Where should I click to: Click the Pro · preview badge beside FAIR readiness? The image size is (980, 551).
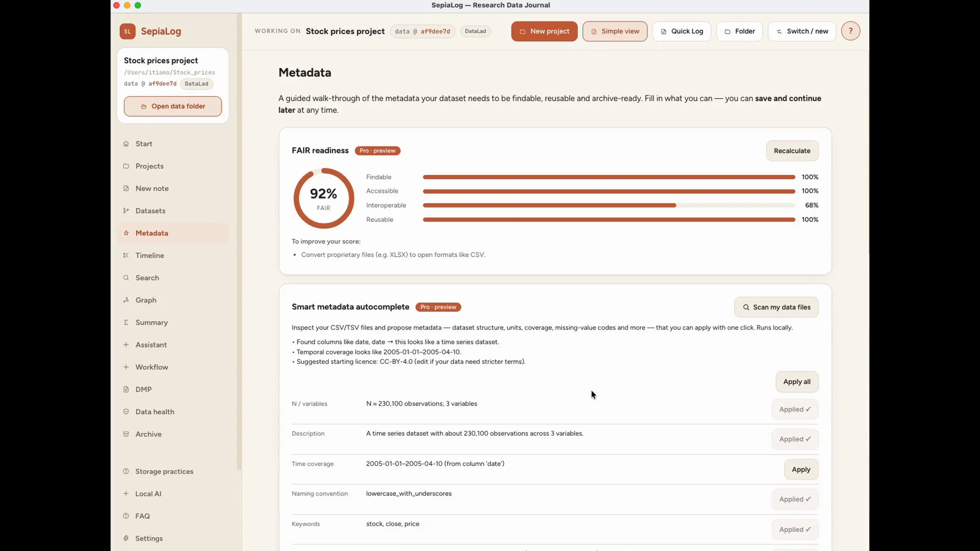tap(377, 151)
